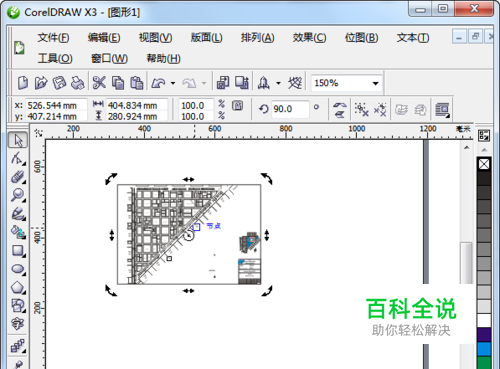This screenshot has width=500, height=369.
Task: Open the 文本(T) menu
Action: tap(413, 38)
